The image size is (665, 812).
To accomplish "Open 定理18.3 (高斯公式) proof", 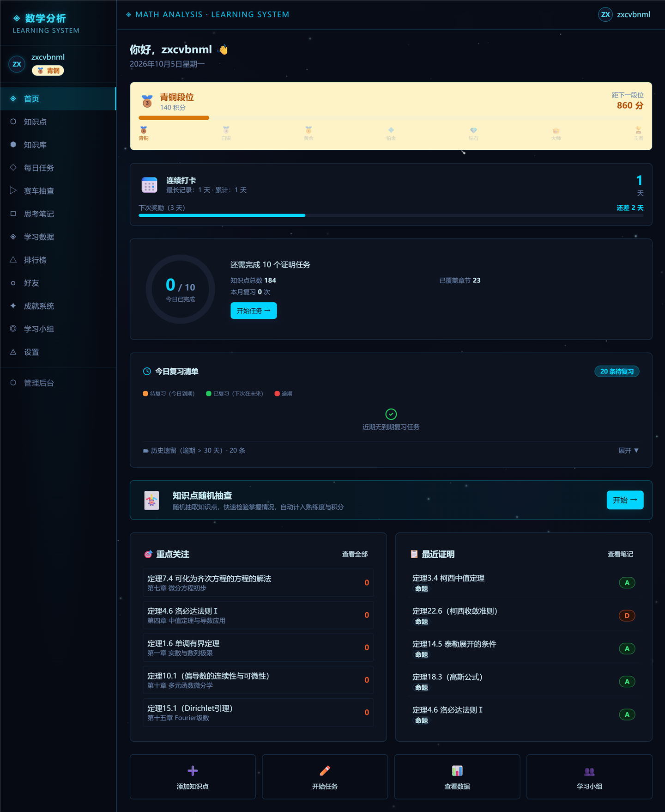I will 524,681.
